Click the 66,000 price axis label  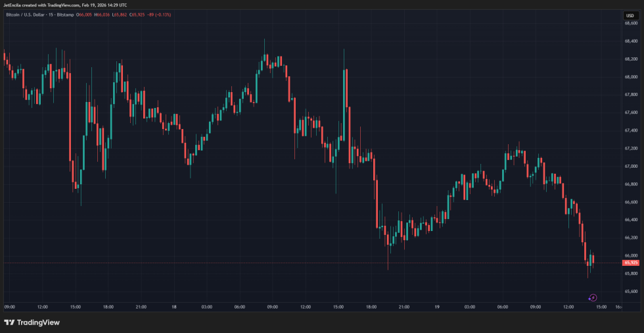point(630,255)
